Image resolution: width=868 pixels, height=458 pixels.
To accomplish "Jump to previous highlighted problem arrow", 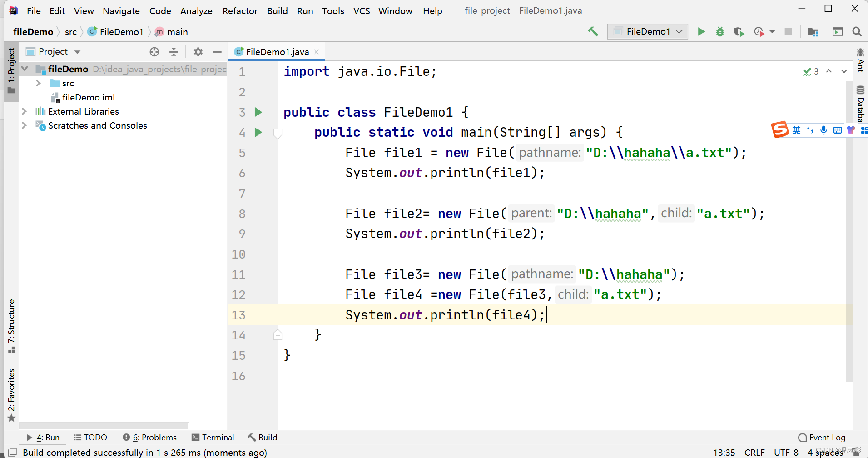I will click(x=829, y=71).
